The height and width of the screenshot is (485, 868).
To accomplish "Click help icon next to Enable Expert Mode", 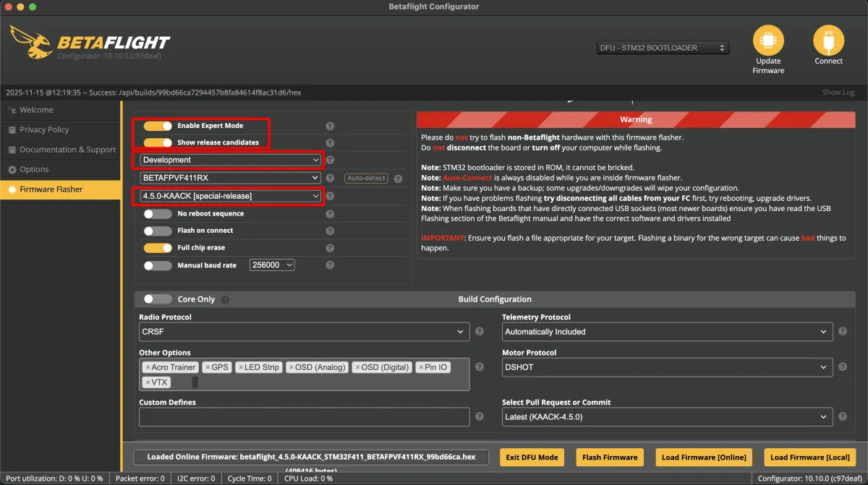I will tap(330, 126).
